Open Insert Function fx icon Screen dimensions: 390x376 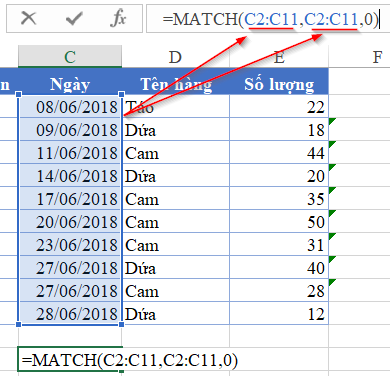118,18
